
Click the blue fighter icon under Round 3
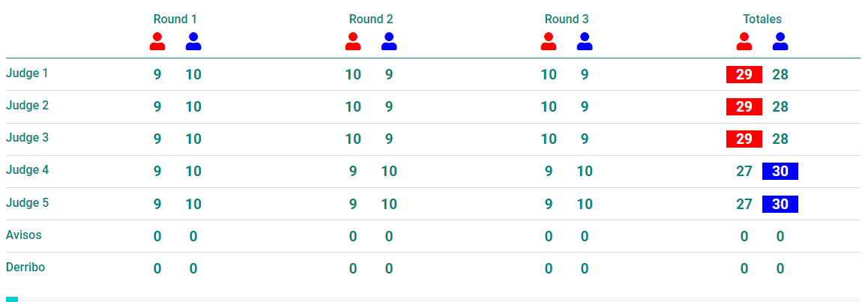click(x=585, y=41)
